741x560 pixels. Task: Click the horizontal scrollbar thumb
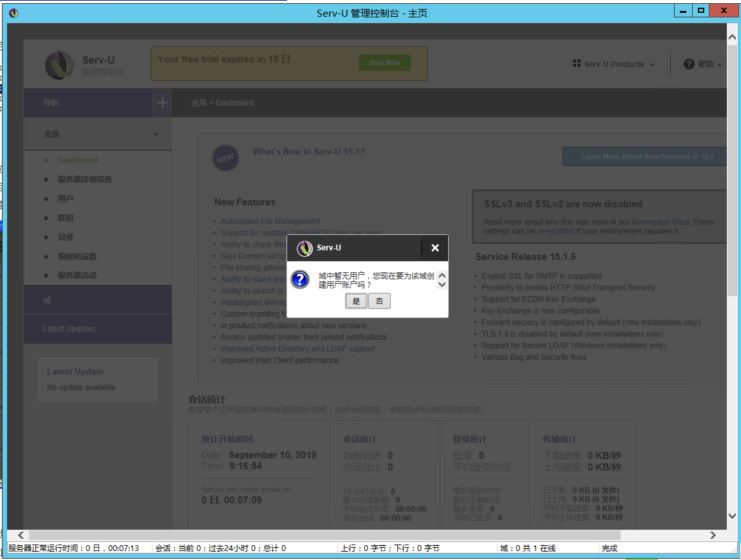point(324,535)
